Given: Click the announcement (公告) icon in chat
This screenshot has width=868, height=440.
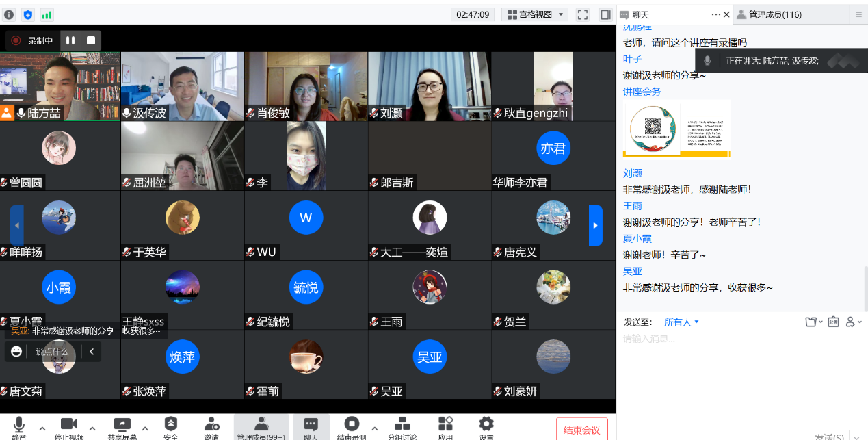Looking at the screenshot, I should click(x=833, y=322).
